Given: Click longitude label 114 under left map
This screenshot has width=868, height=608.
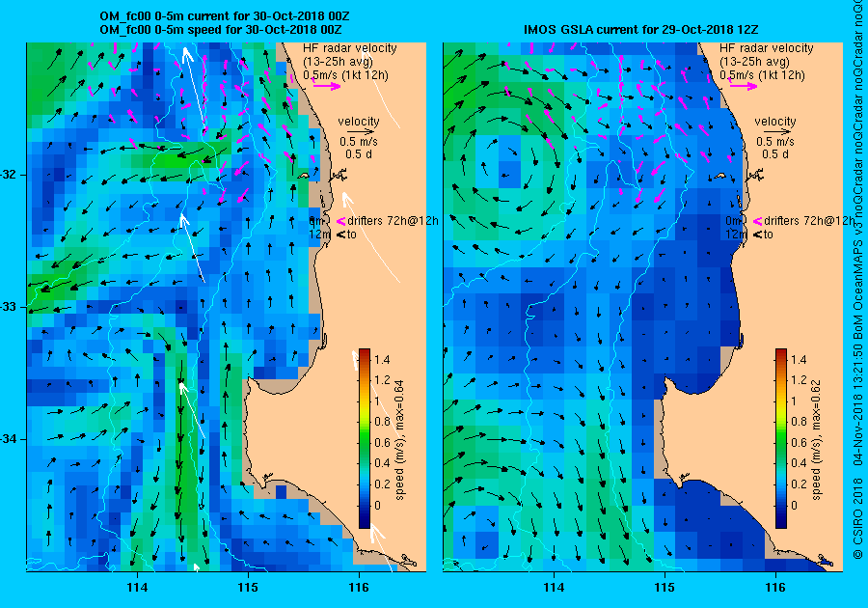Looking at the screenshot, I should coord(137,588).
